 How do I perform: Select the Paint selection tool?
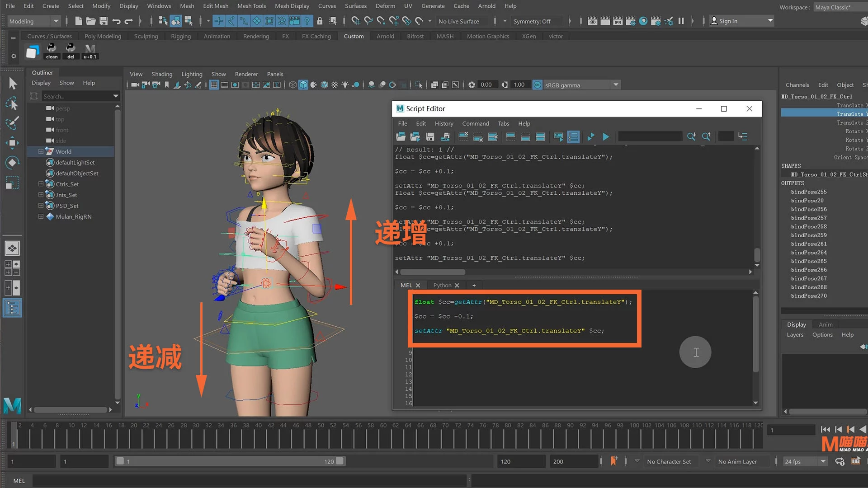(x=12, y=123)
